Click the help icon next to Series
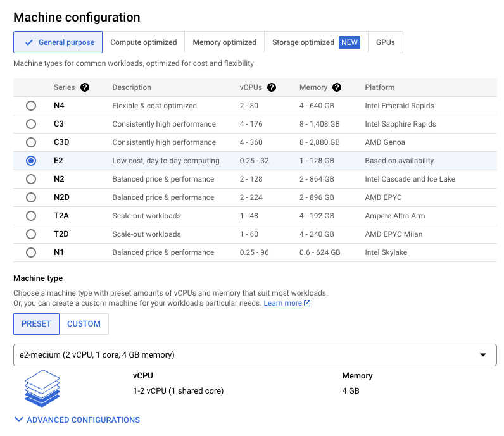This screenshot has width=504, height=436. pyautogui.click(x=85, y=87)
